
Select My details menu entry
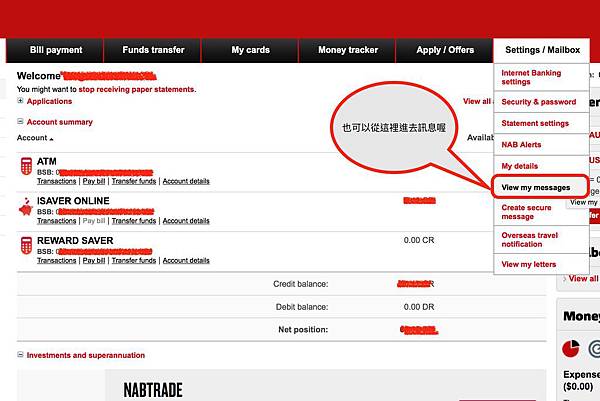click(x=541, y=166)
